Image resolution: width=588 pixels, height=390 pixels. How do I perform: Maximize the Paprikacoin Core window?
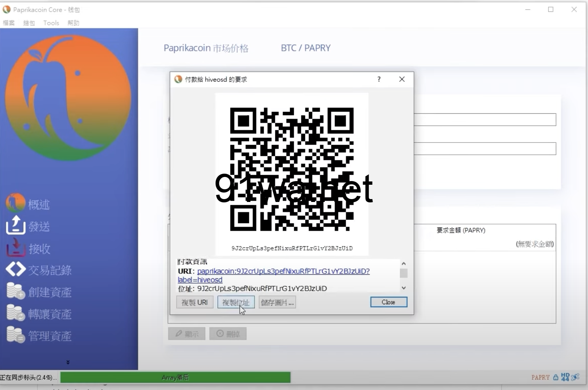(551, 9)
